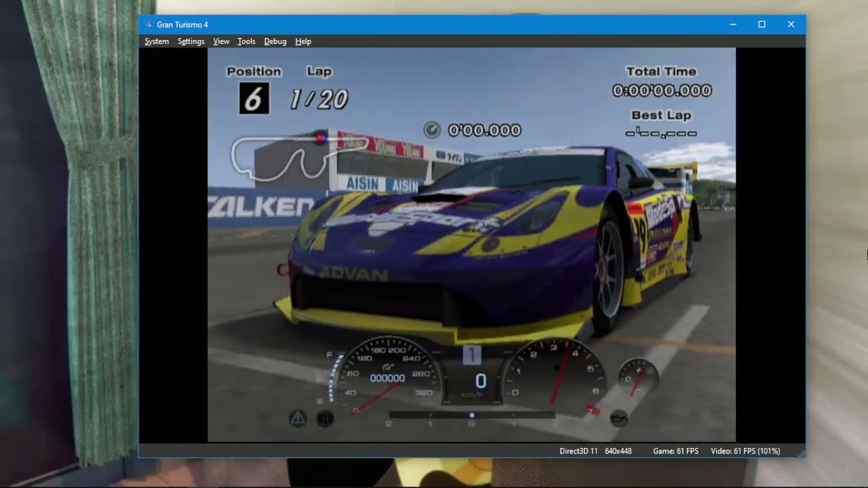Minimize the Gran Turismo 4 window

pyautogui.click(x=733, y=24)
